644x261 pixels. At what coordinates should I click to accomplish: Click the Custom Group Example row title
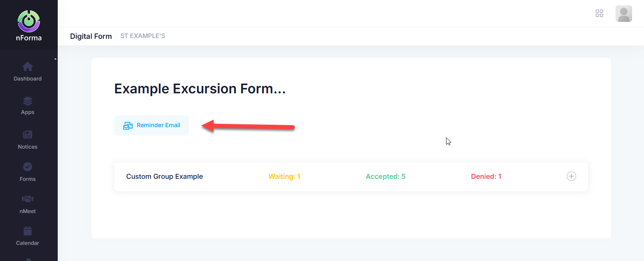[x=165, y=176]
